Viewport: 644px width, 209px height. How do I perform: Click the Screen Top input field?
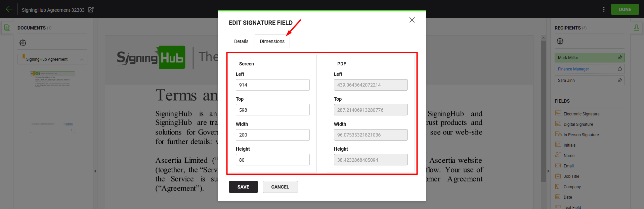(272, 110)
